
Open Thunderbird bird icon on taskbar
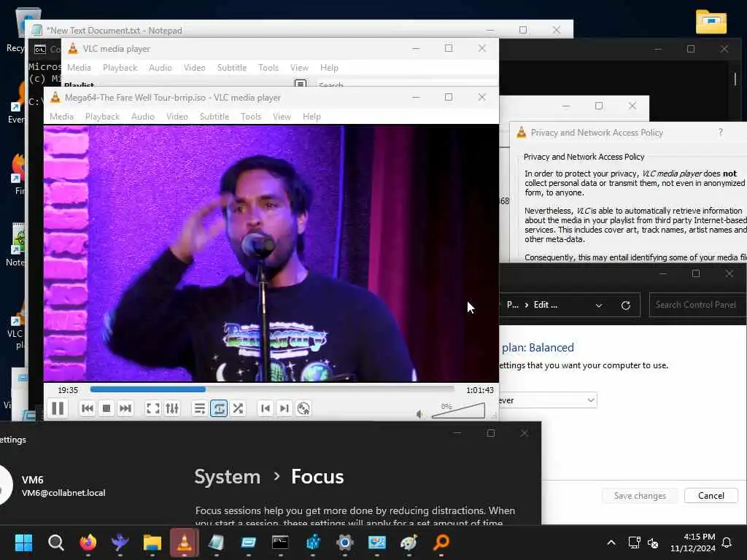120,542
